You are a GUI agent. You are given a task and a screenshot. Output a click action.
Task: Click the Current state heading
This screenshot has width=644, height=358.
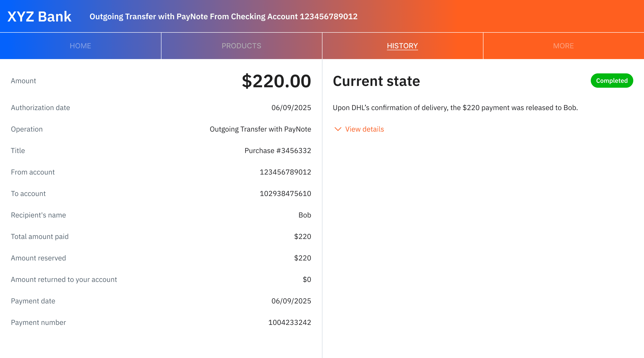click(x=377, y=81)
